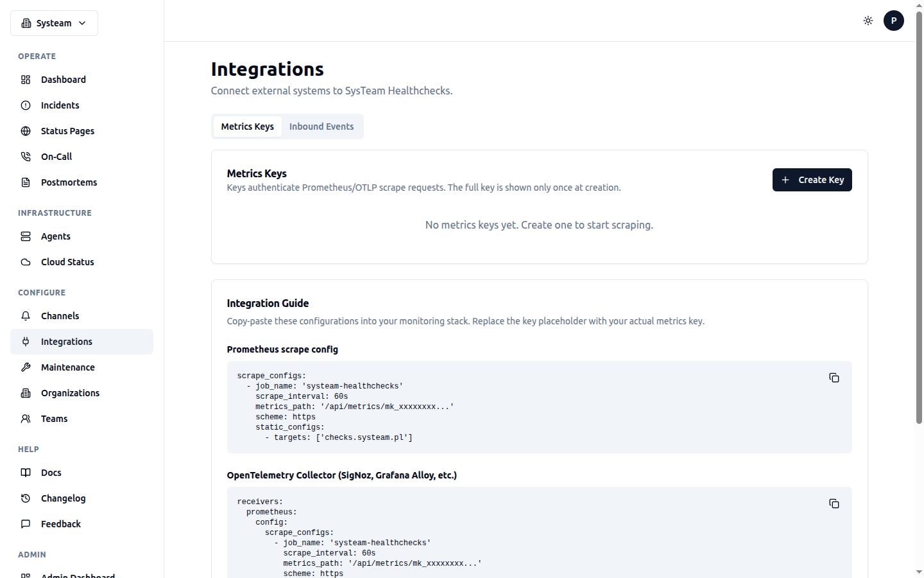Click the Postmortems document icon
Image resolution: width=924 pixels, height=578 pixels.
pyautogui.click(x=26, y=182)
